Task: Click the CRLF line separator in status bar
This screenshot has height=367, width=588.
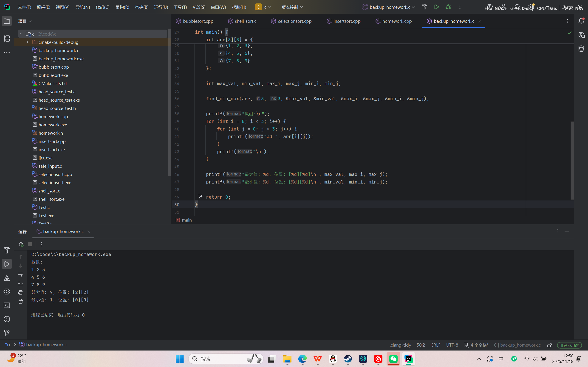Action: point(435,345)
